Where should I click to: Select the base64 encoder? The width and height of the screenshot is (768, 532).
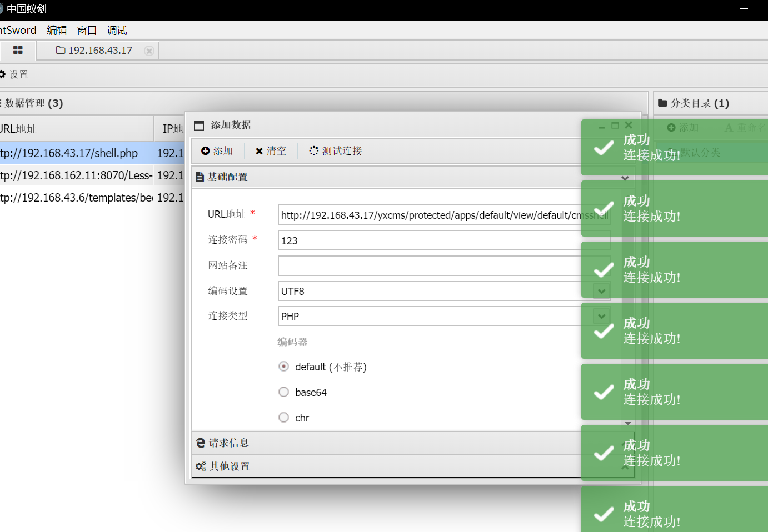283,392
